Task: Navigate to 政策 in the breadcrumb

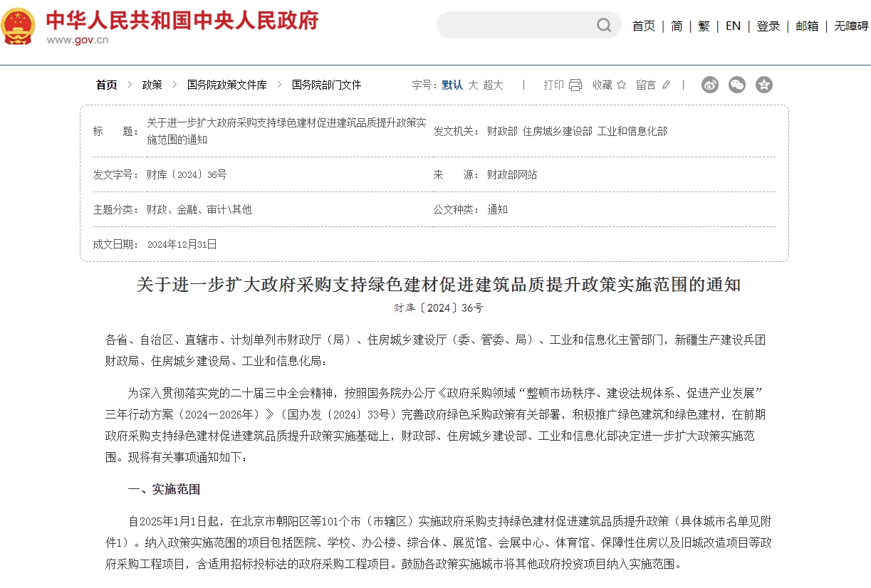Action: click(152, 84)
